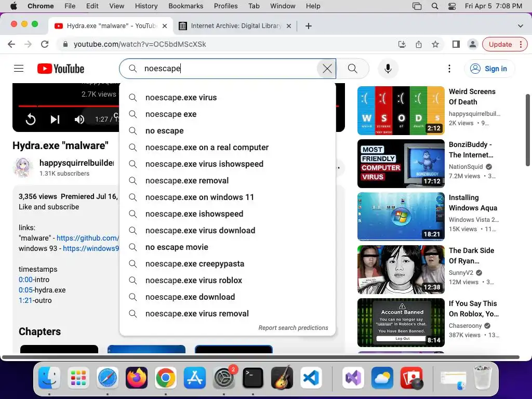Screen dimensions: 532x399
Task: Open YouTube settings three-dot menu
Action: click(449, 69)
